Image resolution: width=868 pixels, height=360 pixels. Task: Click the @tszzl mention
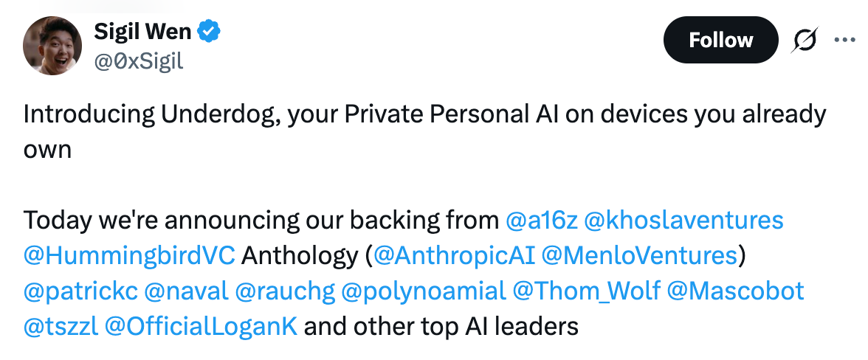(61, 326)
